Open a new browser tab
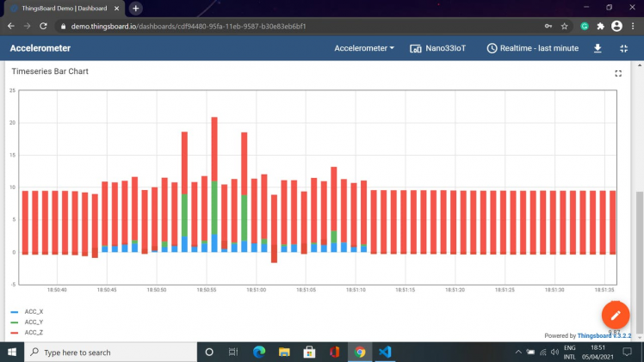 (135, 8)
